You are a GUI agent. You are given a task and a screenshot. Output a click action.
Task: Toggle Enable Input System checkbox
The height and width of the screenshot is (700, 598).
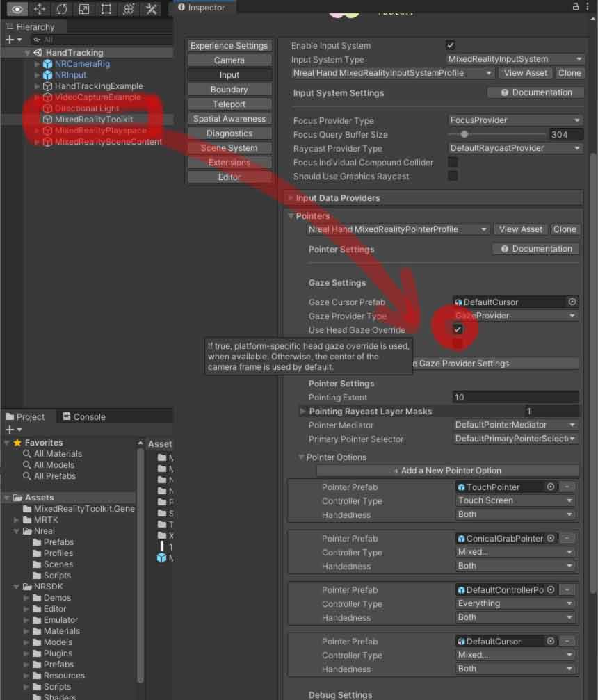click(x=451, y=45)
